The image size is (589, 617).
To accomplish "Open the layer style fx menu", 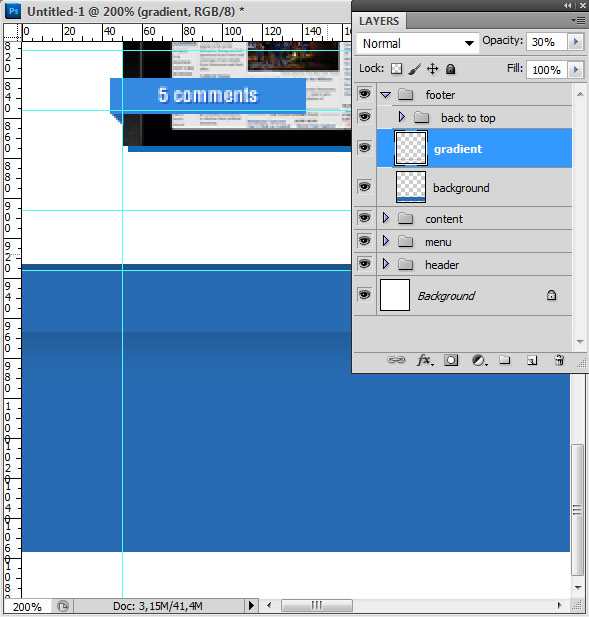I will (x=425, y=360).
